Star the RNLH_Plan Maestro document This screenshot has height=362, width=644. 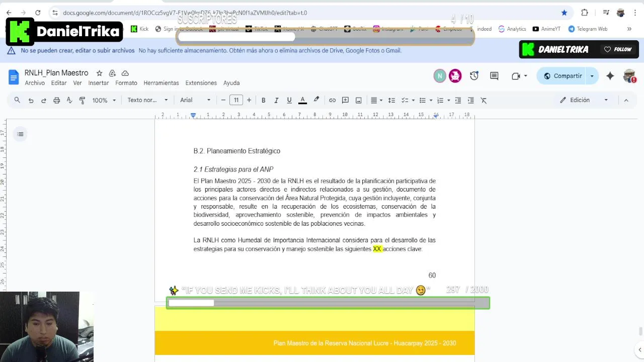click(99, 73)
